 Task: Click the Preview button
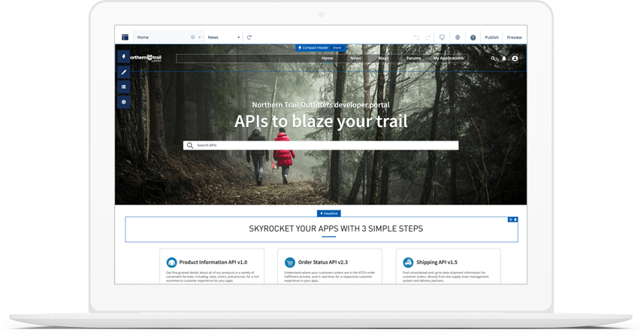[514, 38]
